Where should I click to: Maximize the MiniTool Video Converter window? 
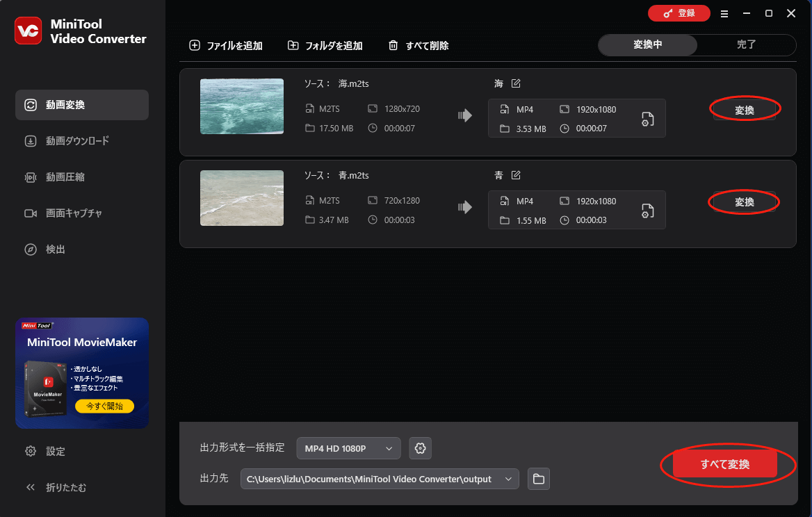[769, 13]
